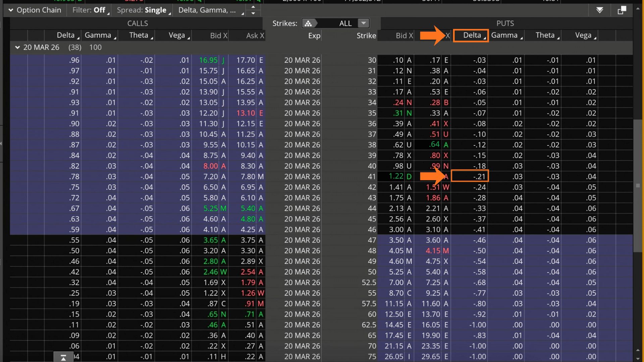644x362 pixels.
Task: Click the layout stepper up arrow
Action: point(253,7)
